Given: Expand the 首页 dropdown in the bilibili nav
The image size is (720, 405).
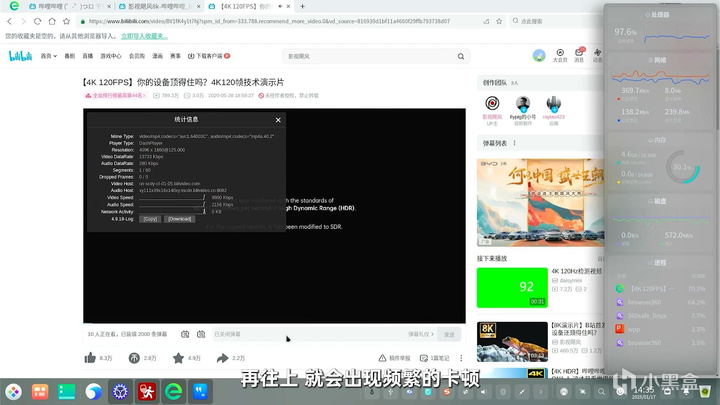Looking at the screenshot, I should (49, 56).
